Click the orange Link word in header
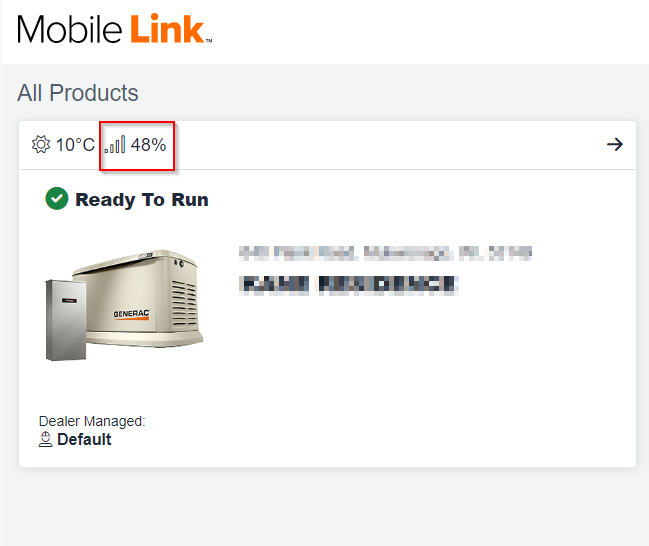 tap(166, 30)
